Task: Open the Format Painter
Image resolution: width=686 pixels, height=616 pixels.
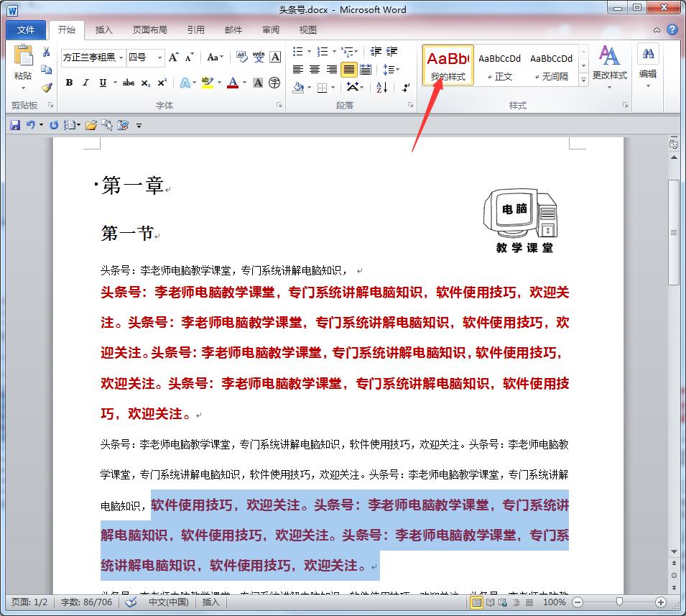Action: [x=45, y=88]
